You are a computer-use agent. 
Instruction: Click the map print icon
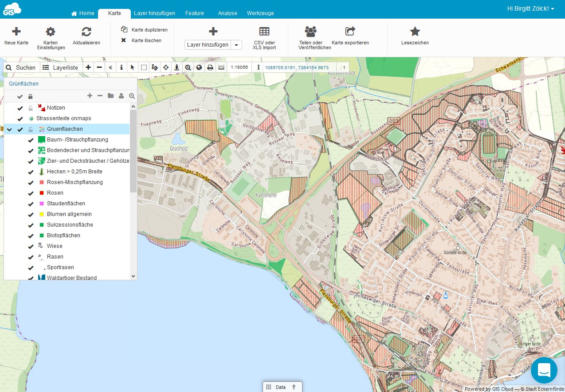[210, 67]
